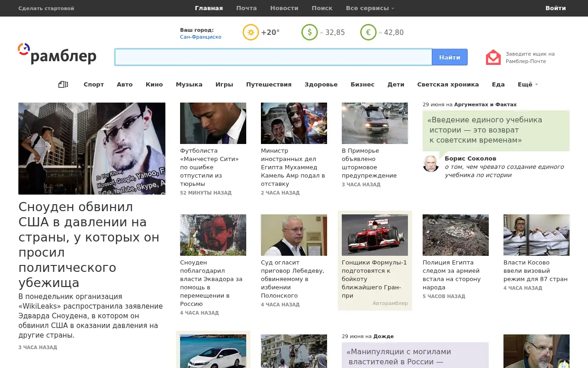Click Заведите ящик на Рамблер-Почте text
588x368 pixels.
point(530,57)
